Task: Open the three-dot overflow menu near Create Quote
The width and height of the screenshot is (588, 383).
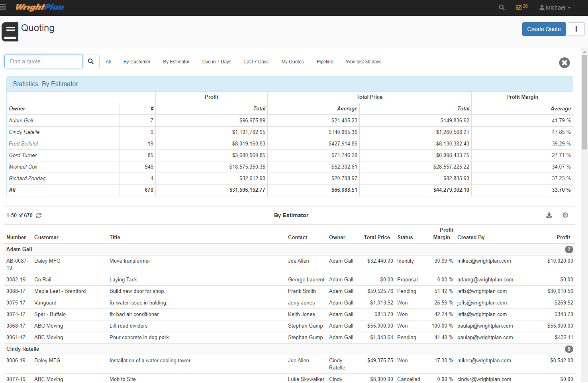Action: 576,29
